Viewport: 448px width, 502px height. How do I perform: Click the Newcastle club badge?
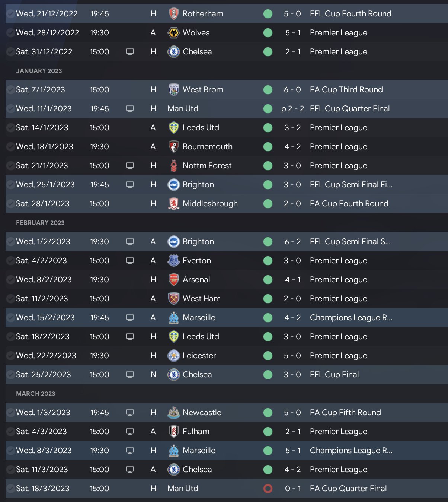point(173,413)
